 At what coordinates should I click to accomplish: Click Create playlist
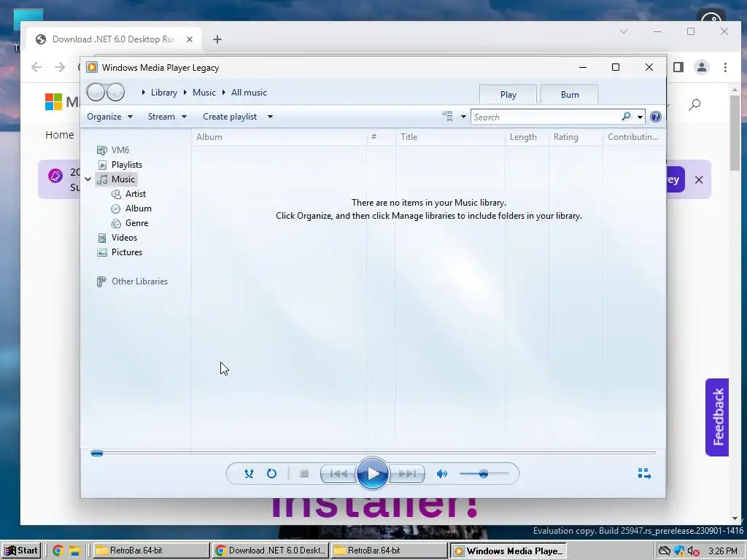(x=230, y=117)
